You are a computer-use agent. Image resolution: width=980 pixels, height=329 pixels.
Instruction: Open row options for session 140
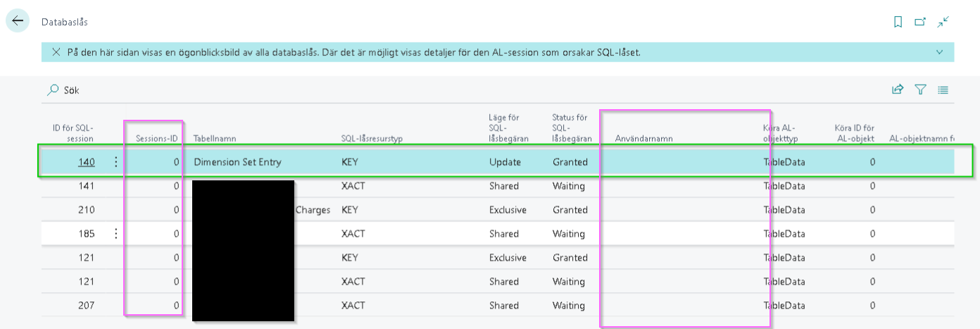click(x=116, y=162)
